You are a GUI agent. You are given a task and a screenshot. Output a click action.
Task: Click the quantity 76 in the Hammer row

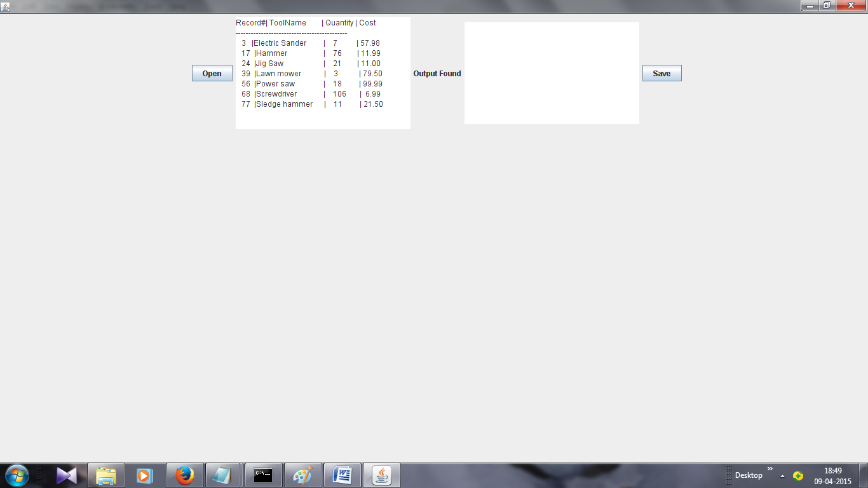(337, 53)
